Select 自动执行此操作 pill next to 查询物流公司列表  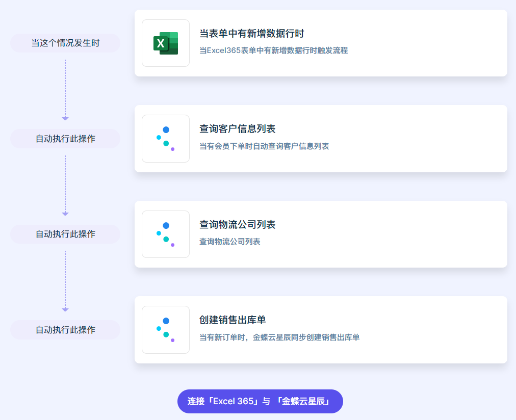pyautogui.click(x=65, y=234)
